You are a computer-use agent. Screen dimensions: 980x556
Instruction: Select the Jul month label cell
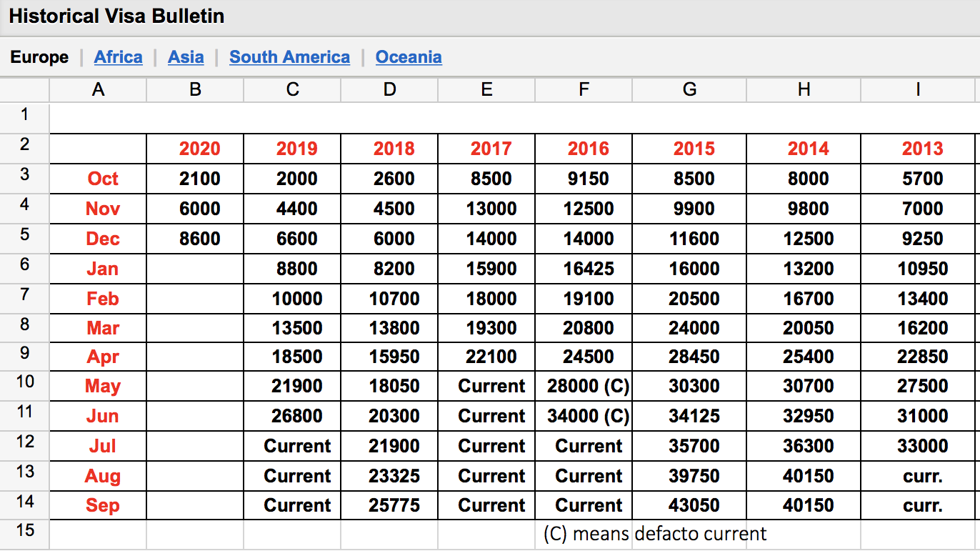click(98, 446)
